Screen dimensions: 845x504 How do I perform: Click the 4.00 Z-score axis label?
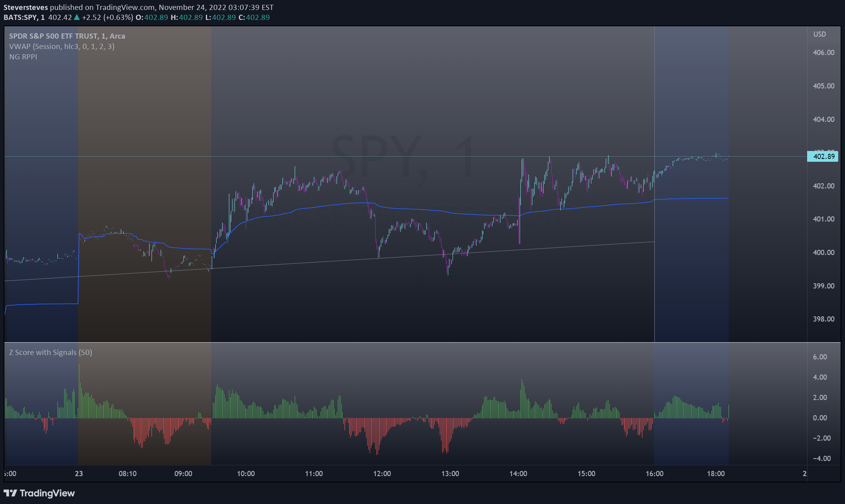tap(820, 377)
